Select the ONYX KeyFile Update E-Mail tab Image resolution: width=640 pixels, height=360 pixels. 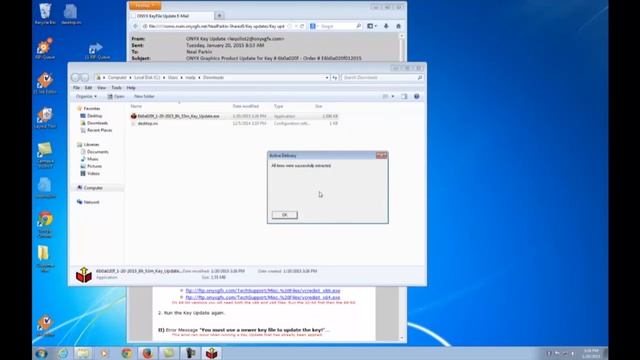tap(171, 16)
